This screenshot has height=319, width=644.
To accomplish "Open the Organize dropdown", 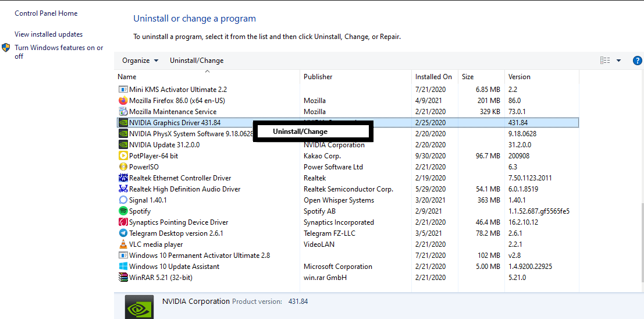I will pyautogui.click(x=140, y=61).
